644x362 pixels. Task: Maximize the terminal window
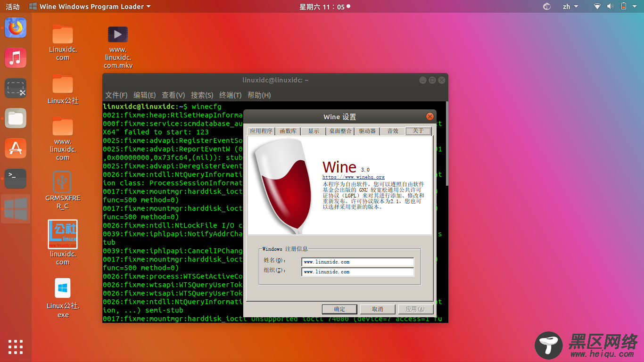coord(432,80)
